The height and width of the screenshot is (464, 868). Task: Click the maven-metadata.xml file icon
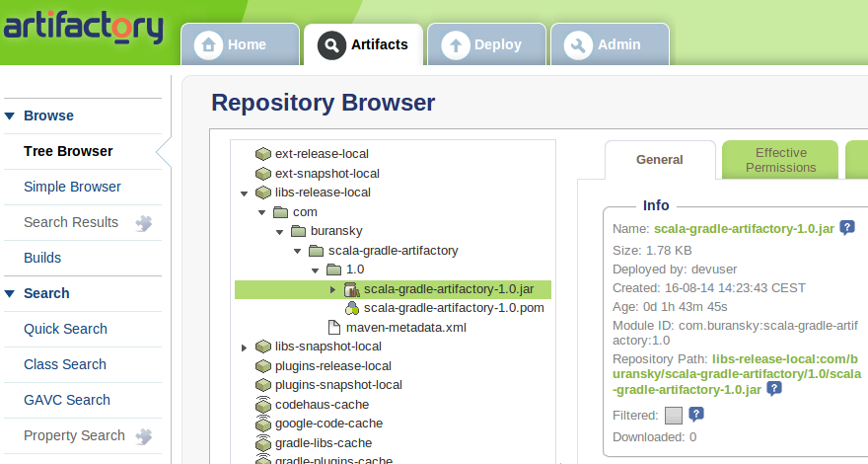click(333, 328)
